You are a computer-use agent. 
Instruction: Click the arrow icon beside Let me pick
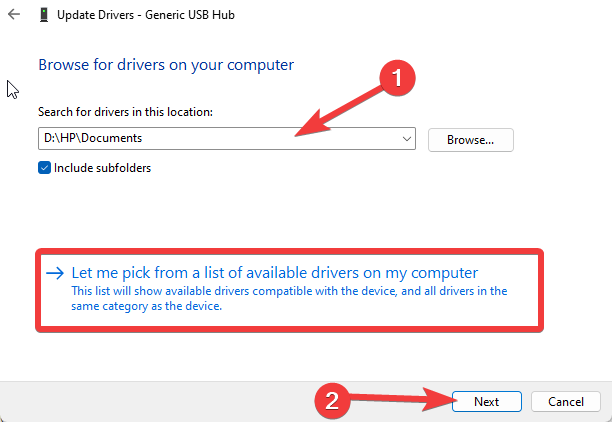(55, 273)
